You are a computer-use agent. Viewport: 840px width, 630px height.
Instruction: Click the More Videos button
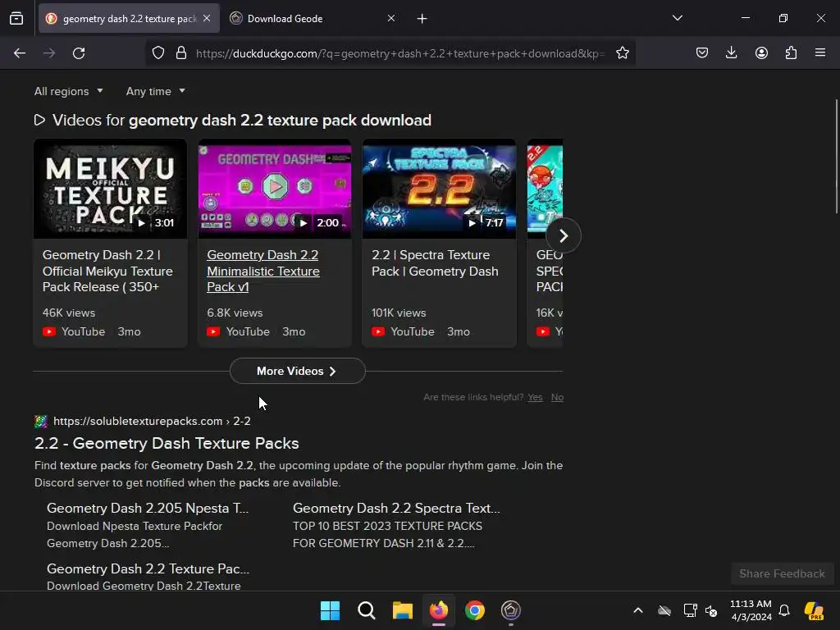tap(297, 371)
